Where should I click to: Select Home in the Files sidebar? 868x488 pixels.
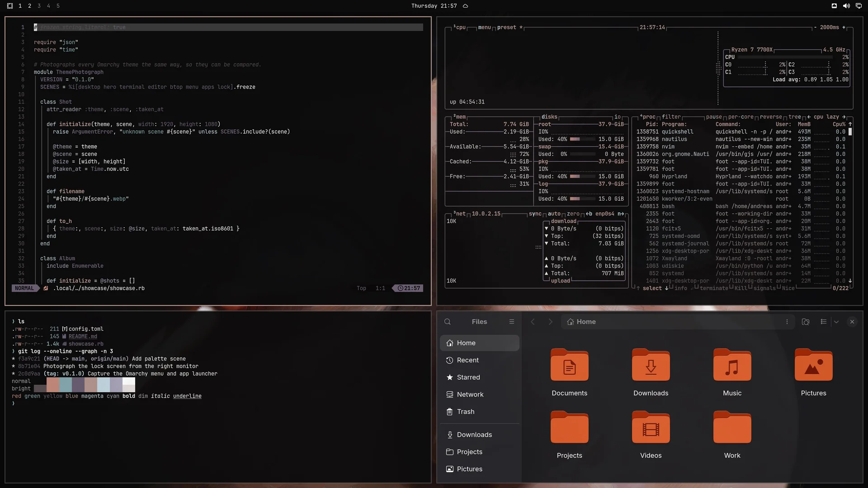click(480, 343)
